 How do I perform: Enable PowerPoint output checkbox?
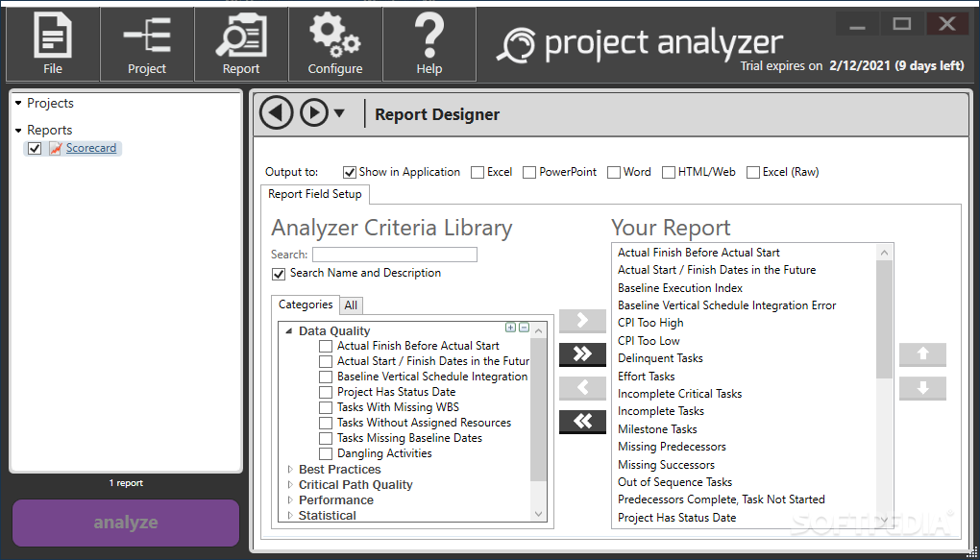point(529,172)
